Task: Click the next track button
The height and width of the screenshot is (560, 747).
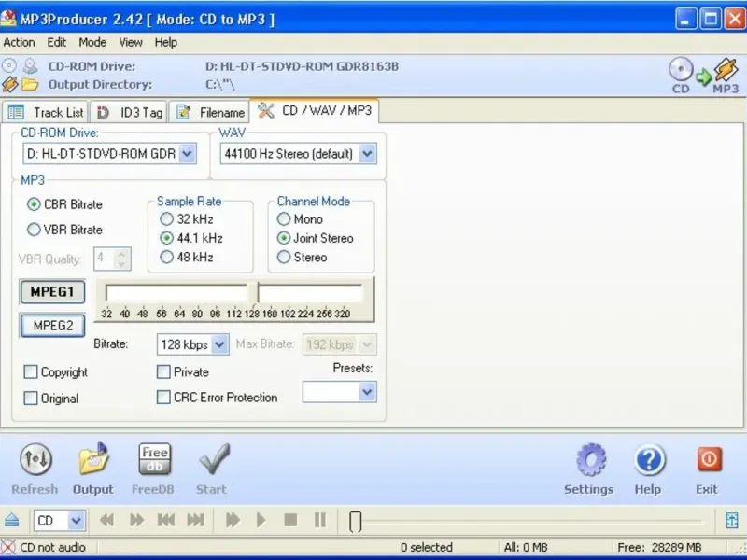Action: pos(196,520)
